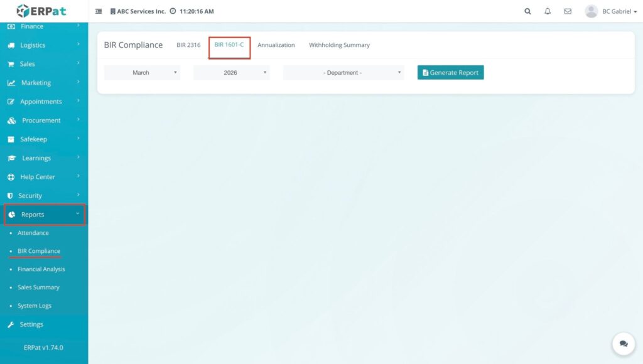Screen dimensions: 643x364
Task: Click the Logistics truck icon
Action: click(x=11, y=45)
